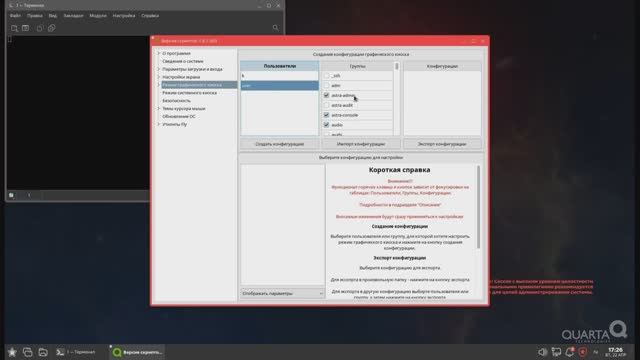Screen dimensions: 640x360
Task: Click the 'Группы' column header
Action: tap(358, 66)
